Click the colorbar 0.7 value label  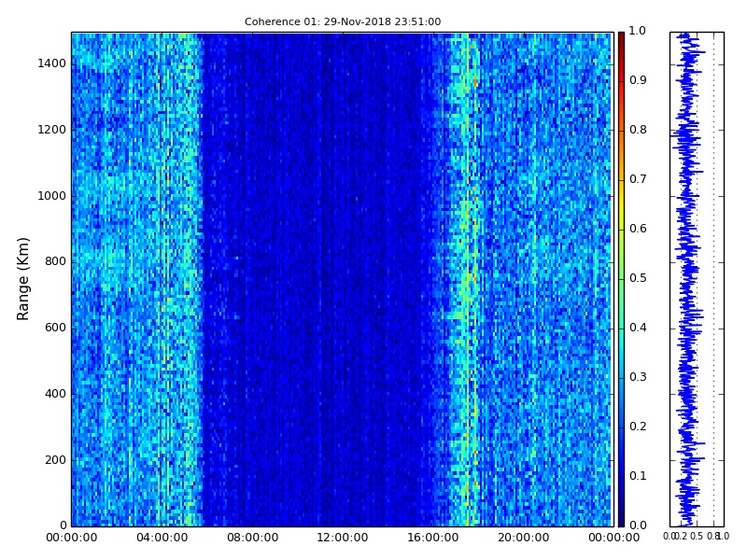tap(638, 179)
